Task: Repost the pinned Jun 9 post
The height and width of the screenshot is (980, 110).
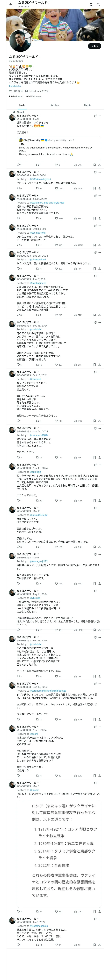Action: pos(37,165)
